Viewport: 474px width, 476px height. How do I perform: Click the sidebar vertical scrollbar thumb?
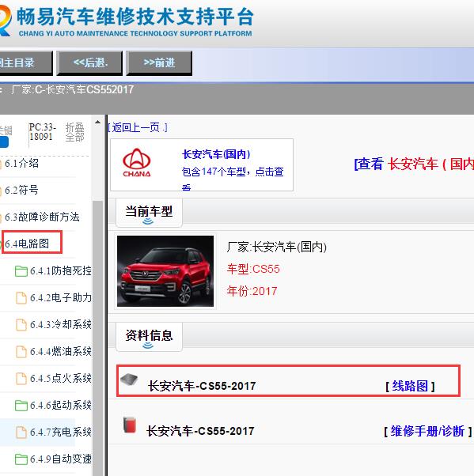point(97,337)
